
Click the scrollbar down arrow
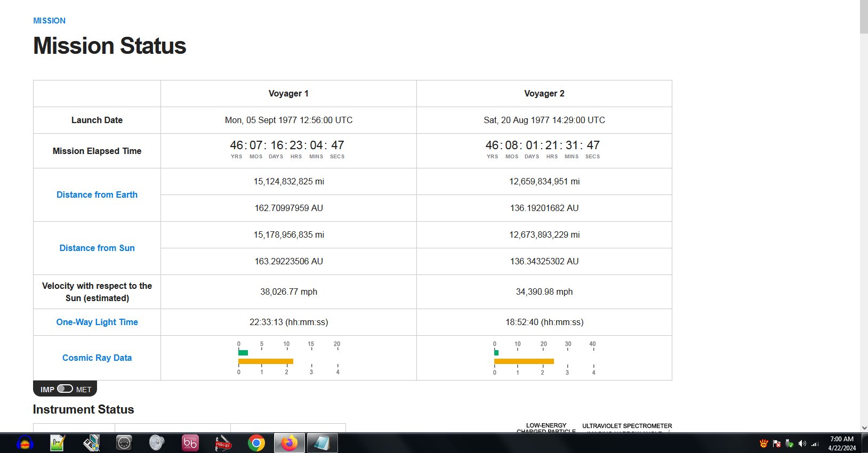[x=863, y=427]
